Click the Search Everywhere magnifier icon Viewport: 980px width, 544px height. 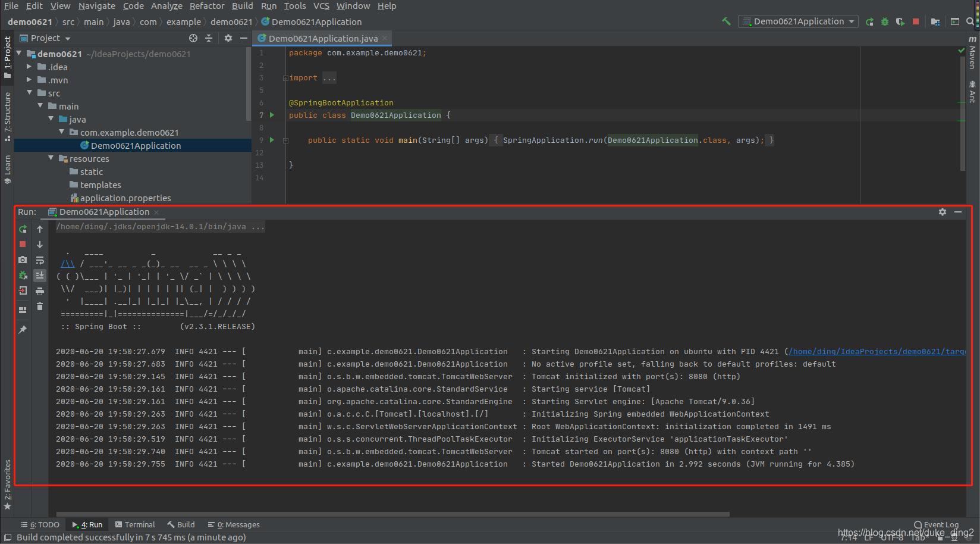coord(970,21)
